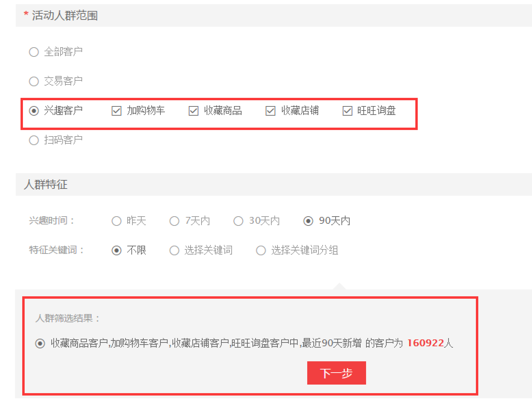Choose the 交易客户 customer range
Screen dimensions: 532x401
coord(34,81)
